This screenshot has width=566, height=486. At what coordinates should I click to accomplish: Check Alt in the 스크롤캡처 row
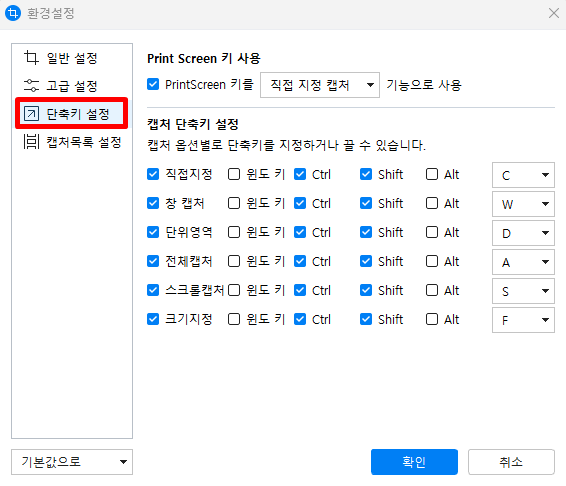432,290
